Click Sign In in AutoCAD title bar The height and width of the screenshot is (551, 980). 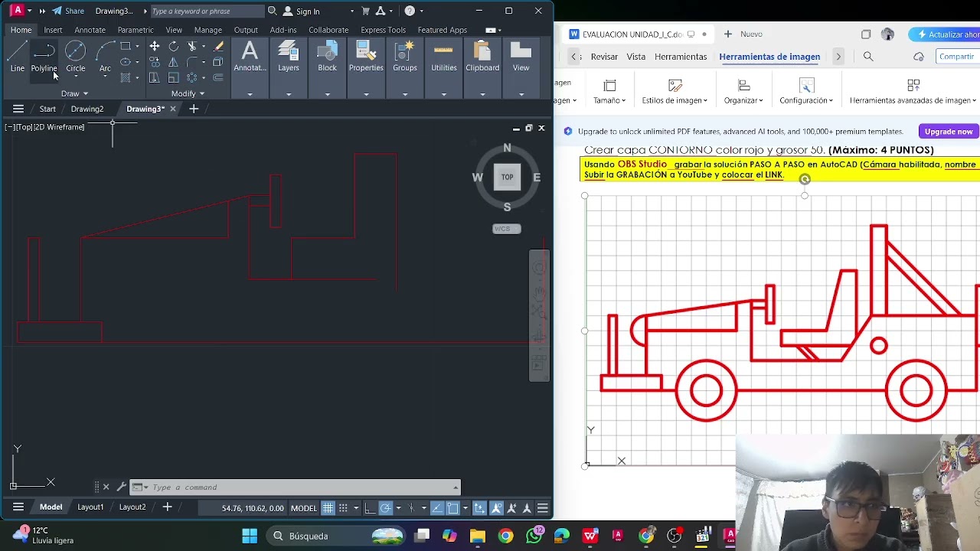308,11
